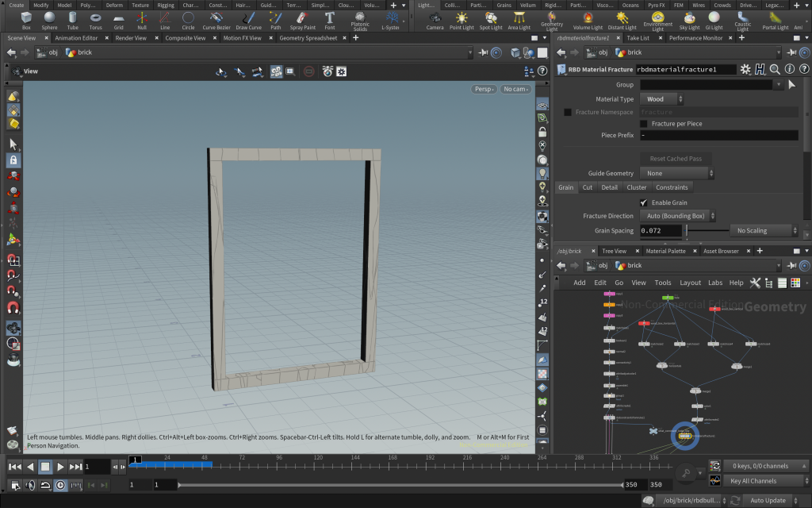
Task: Open parameter gear menu for rbdmaterialfracture1
Action: 745,69
